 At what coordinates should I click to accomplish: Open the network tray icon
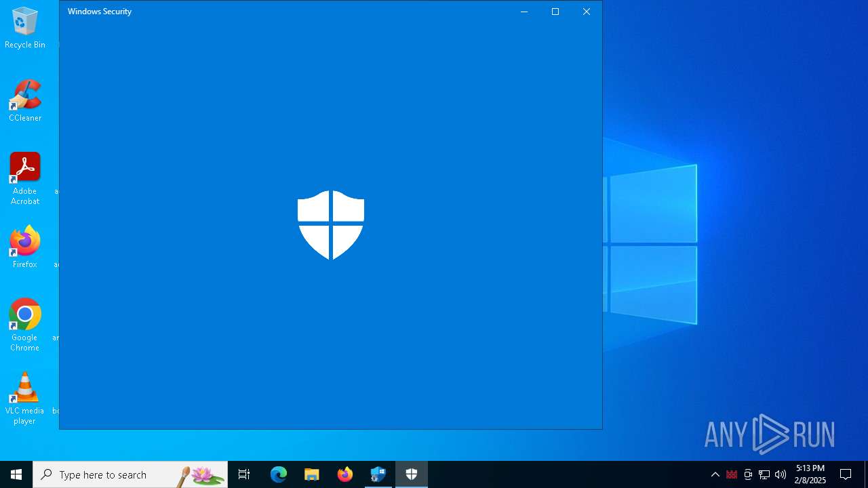tap(764, 474)
